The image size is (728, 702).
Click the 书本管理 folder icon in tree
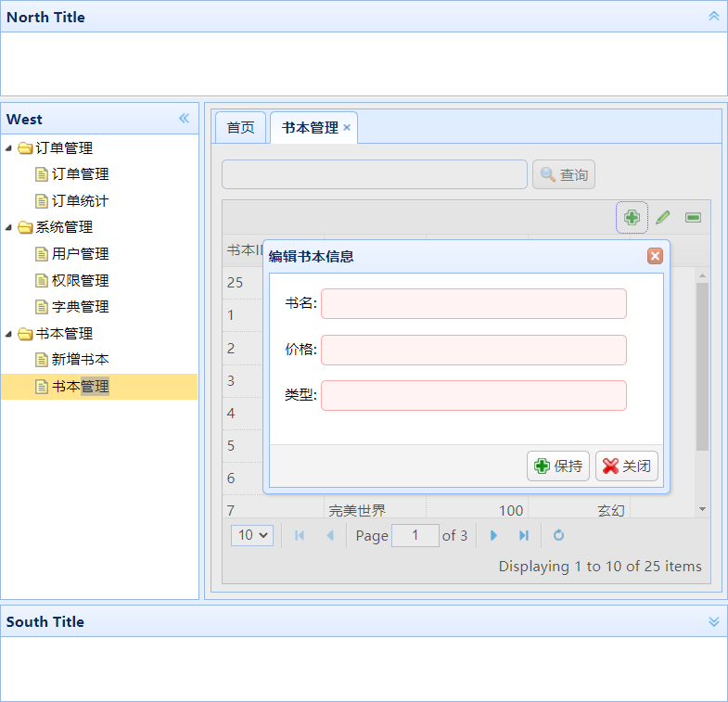pyautogui.click(x=25, y=334)
